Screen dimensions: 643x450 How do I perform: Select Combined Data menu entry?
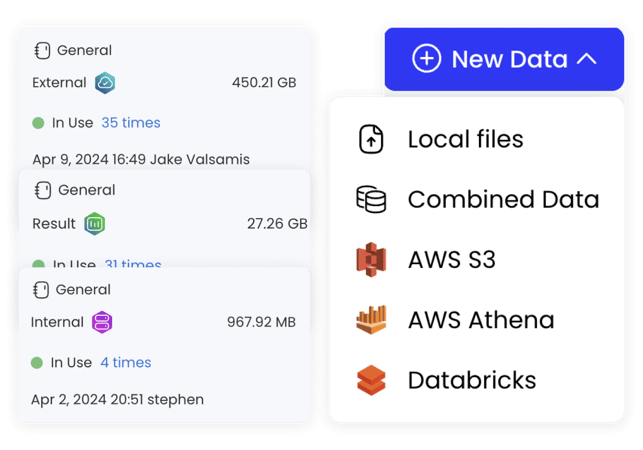[x=503, y=199]
